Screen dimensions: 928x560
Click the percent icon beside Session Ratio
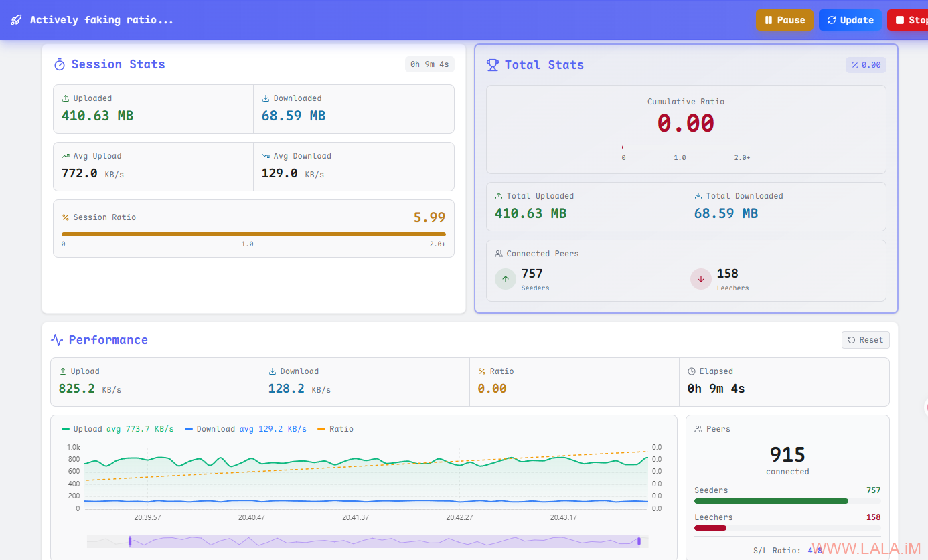coord(66,217)
